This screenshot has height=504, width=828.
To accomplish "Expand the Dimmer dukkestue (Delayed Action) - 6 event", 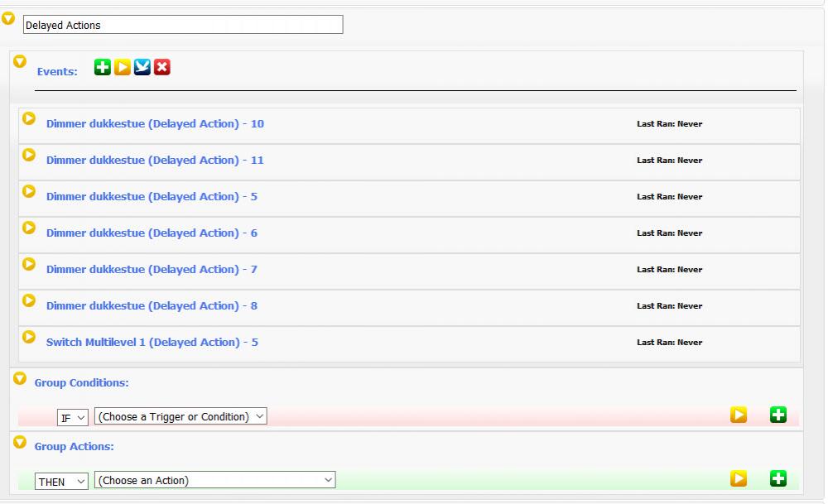I will pos(29,228).
